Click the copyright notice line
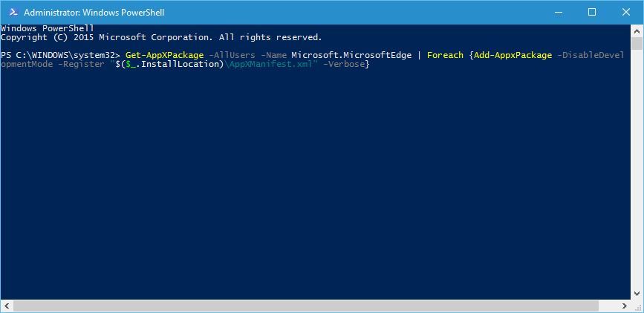This screenshot has width=644, height=313. (161, 37)
